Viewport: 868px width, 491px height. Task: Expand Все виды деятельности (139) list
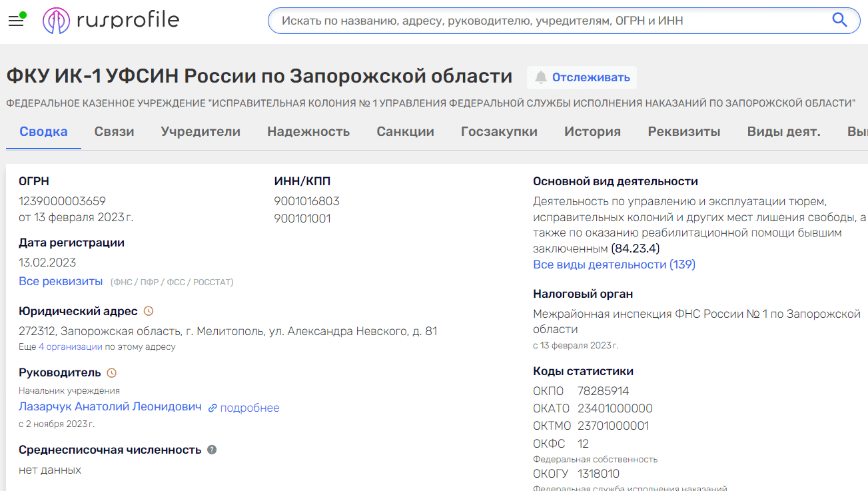coord(614,264)
